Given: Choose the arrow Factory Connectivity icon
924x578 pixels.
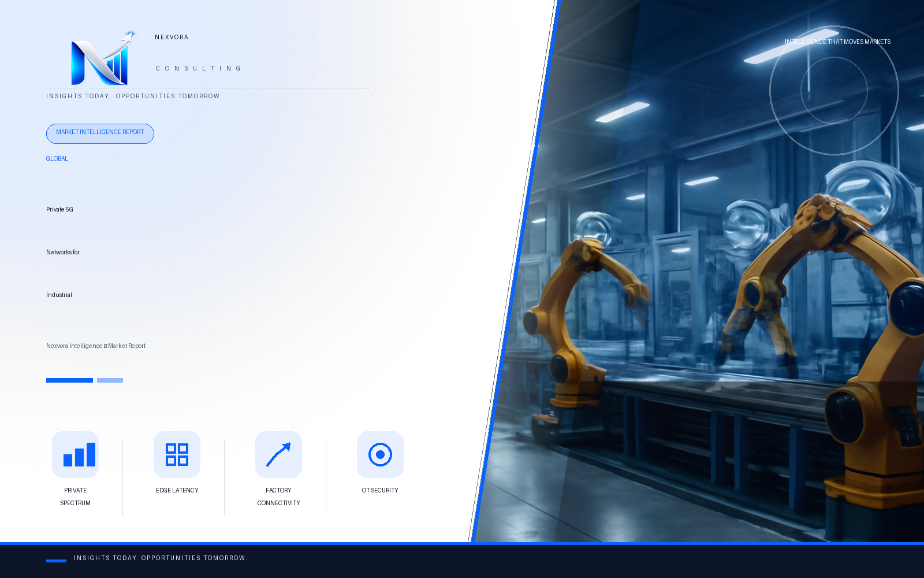Looking at the screenshot, I should [278, 454].
